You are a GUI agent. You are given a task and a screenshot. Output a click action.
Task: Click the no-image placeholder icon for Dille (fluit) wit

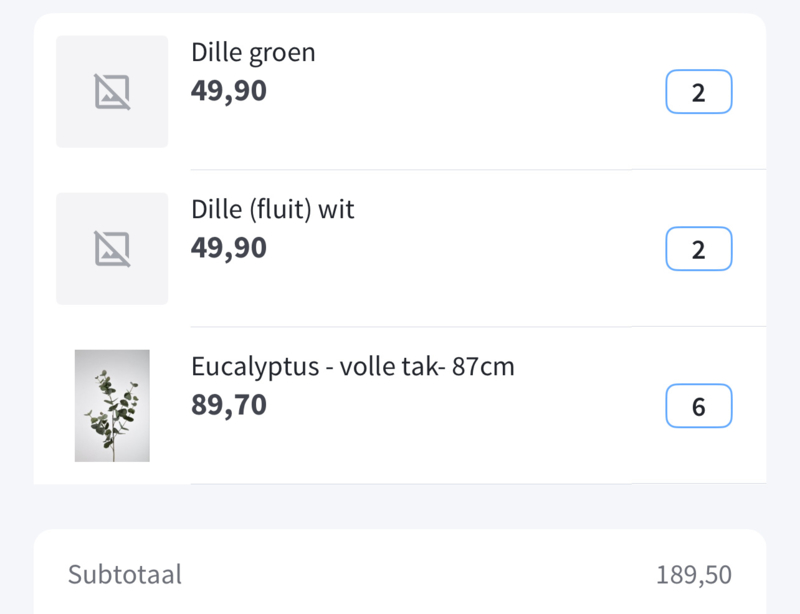point(112,249)
